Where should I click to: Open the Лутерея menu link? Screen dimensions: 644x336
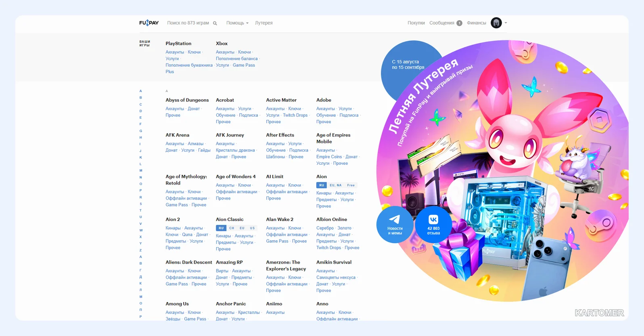point(264,23)
